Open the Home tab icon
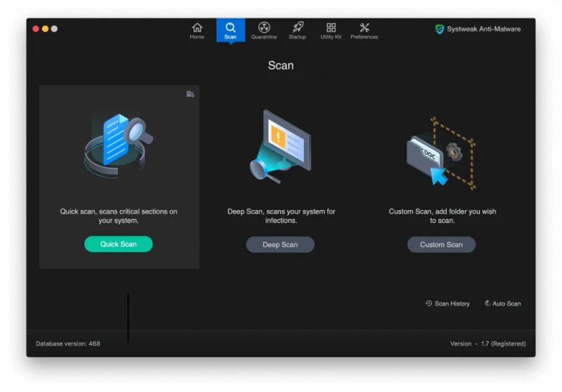Image resolution: width=562 pixels, height=392 pixels. (x=197, y=27)
